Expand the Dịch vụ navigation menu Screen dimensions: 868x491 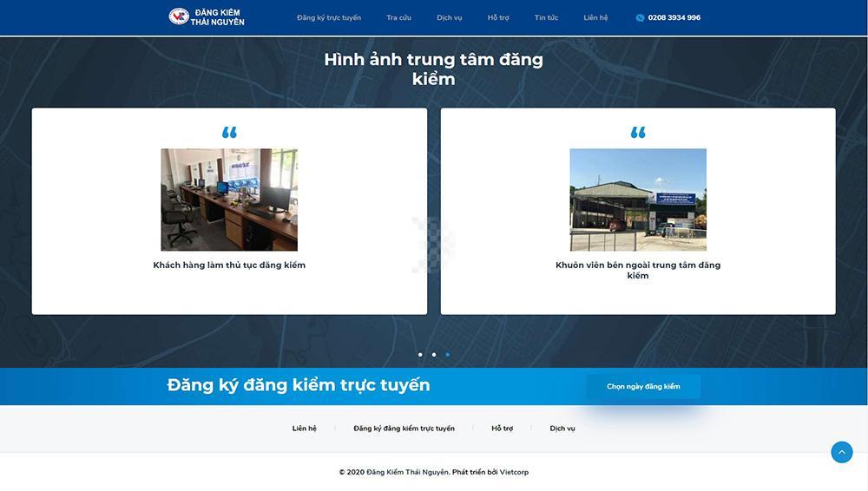click(449, 17)
